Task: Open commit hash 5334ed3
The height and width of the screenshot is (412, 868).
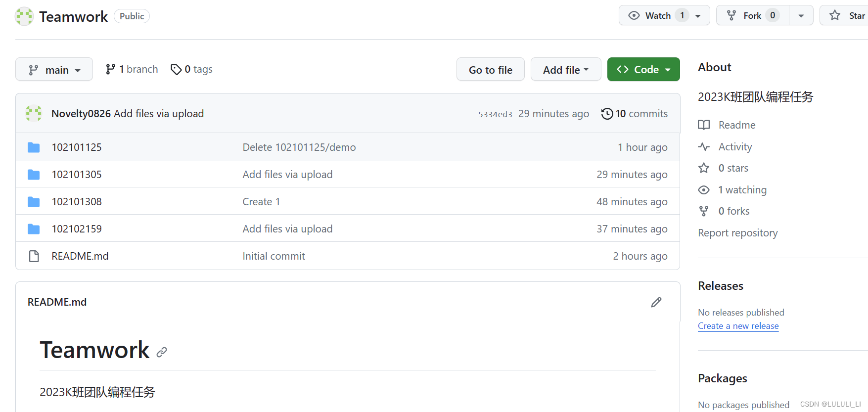Action: [x=495, y=114]
